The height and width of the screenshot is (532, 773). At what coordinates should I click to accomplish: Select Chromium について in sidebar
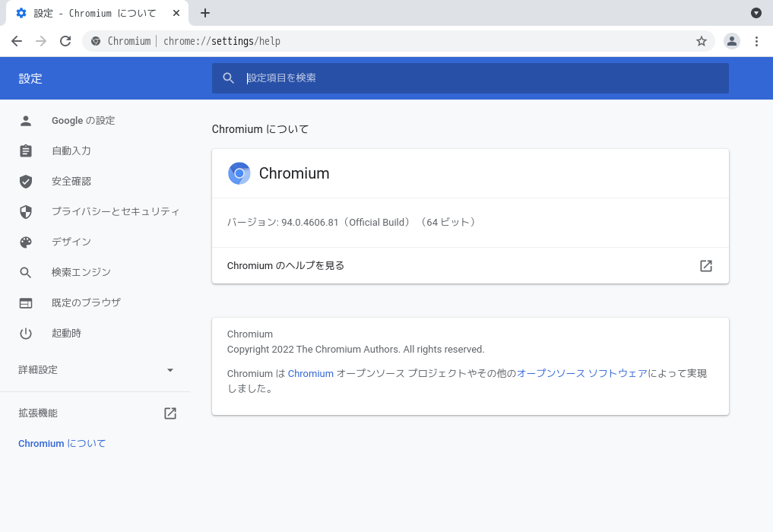(x=62, y=443)
